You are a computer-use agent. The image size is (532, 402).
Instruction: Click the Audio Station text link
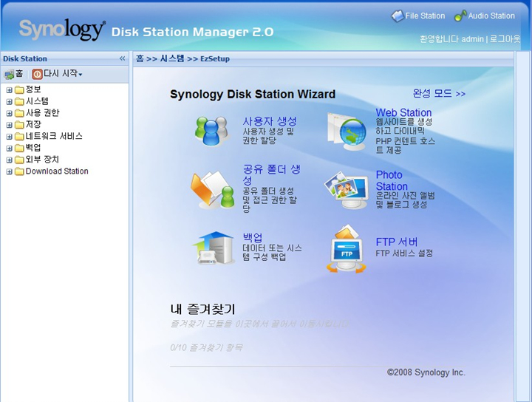point(491,16)
